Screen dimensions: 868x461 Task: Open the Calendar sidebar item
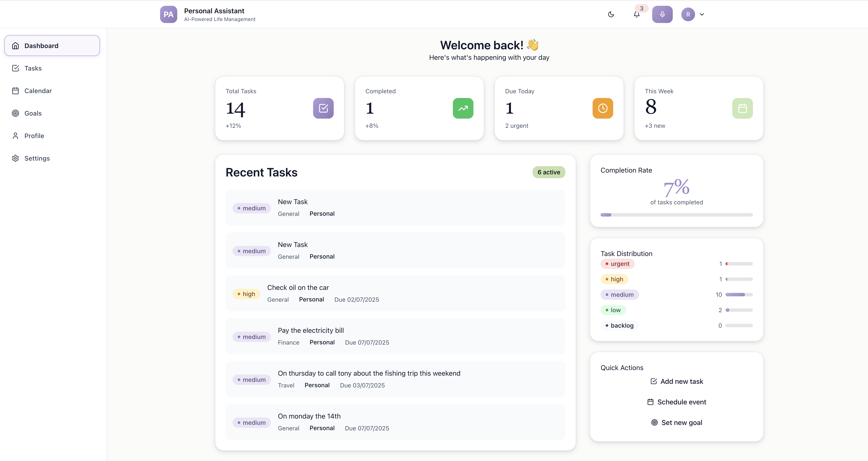click(x=38, y=91)
